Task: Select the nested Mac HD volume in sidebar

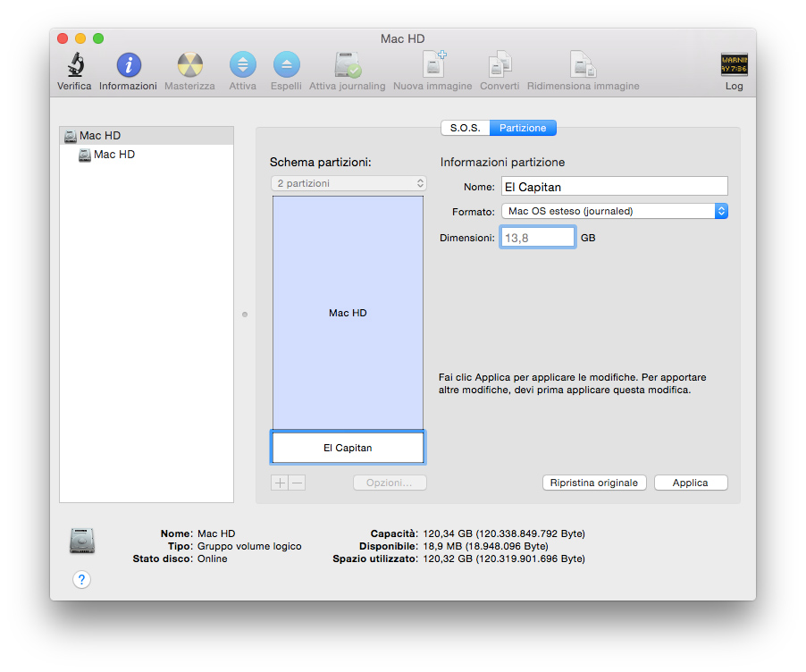Action: coord(114,155)
